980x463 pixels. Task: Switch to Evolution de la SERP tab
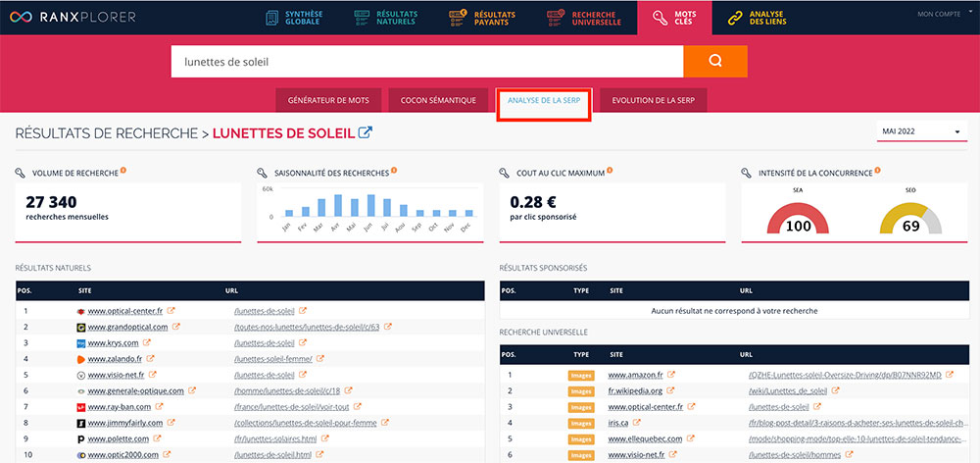[x=653, y=100]
